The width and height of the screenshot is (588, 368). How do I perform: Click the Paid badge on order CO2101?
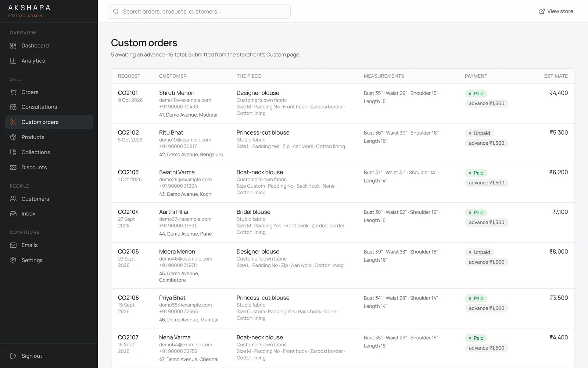click(x=476, y=93)
